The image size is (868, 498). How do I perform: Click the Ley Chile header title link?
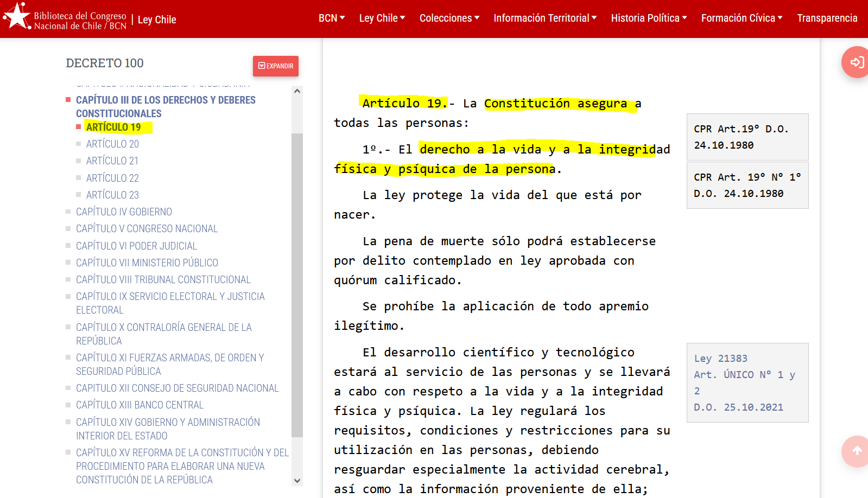[x=157, y=20]
